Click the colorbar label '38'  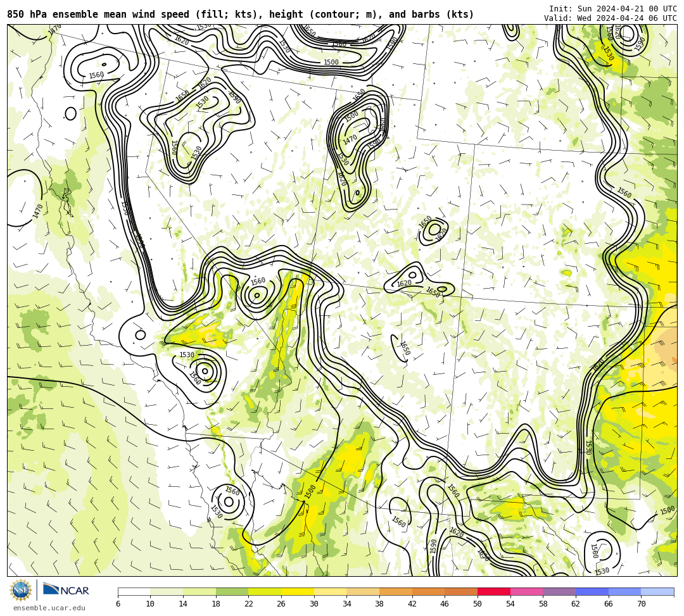pos(379,604)
